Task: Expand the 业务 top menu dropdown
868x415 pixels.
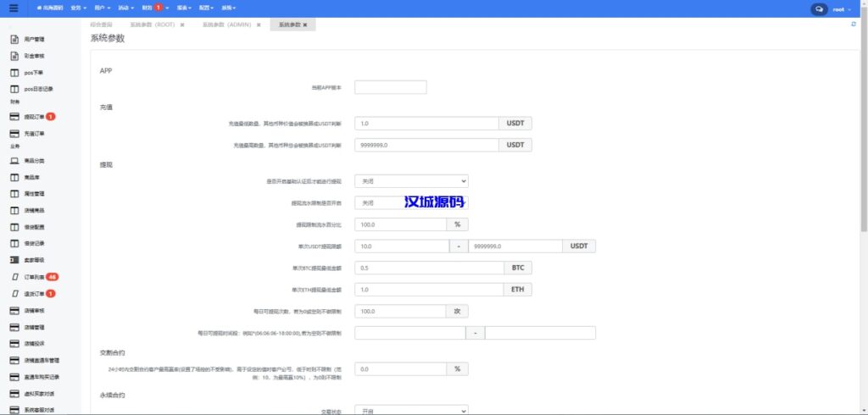Action: pos(79,8)
